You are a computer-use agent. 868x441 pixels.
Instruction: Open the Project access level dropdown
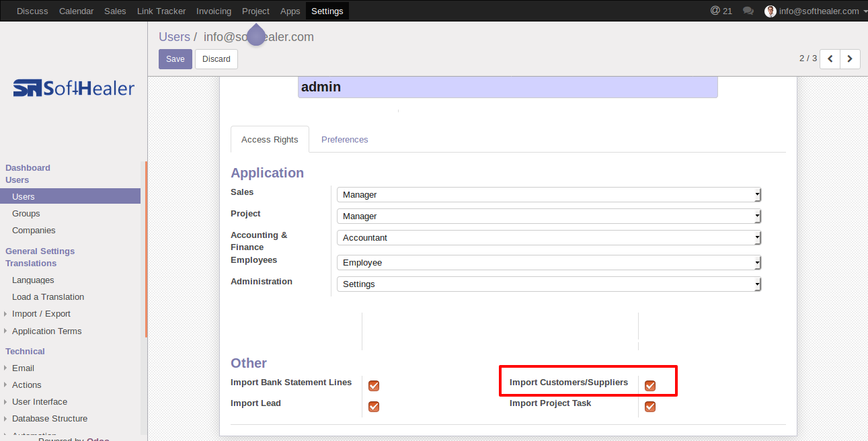pos(549,216)
